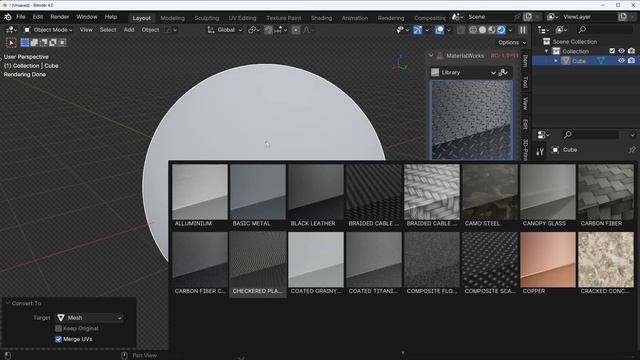The image size is (640, 360).
Task: Disable Cube in renders camera icon
Action: pyautogui.click(x=631, y=60)
